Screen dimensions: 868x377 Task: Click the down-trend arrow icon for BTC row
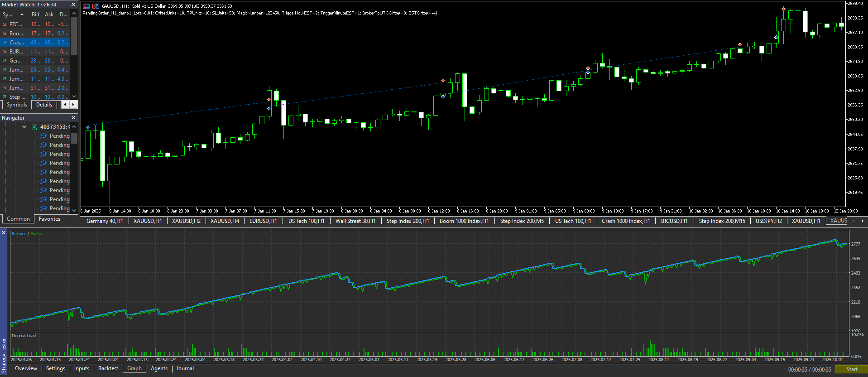coord(5,24)
